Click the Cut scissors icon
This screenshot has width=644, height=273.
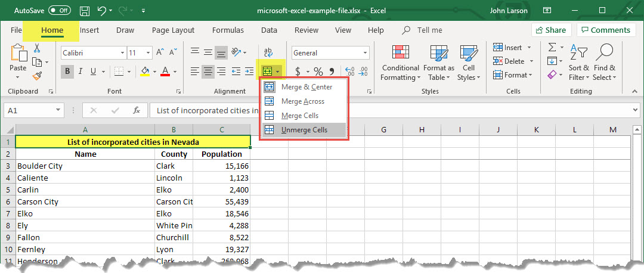(x=37, y=48)
